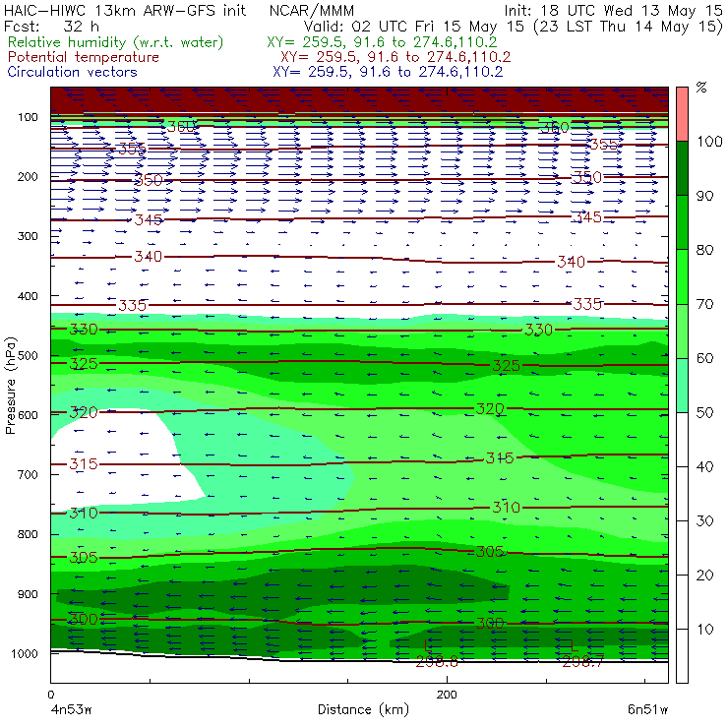
Task: Select the red 'Potential temperature' legend label
Action: pos(84,57)
